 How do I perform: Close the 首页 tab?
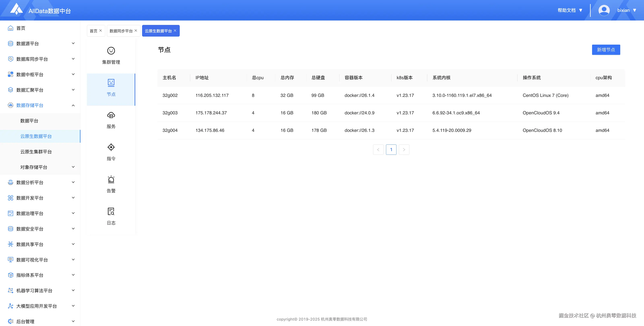tap(100, 31)
